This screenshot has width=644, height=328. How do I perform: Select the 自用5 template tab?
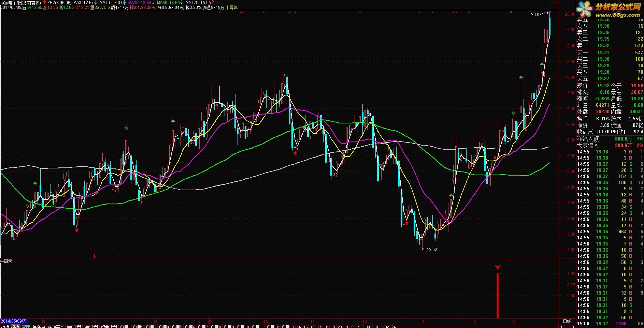(176, 326)
